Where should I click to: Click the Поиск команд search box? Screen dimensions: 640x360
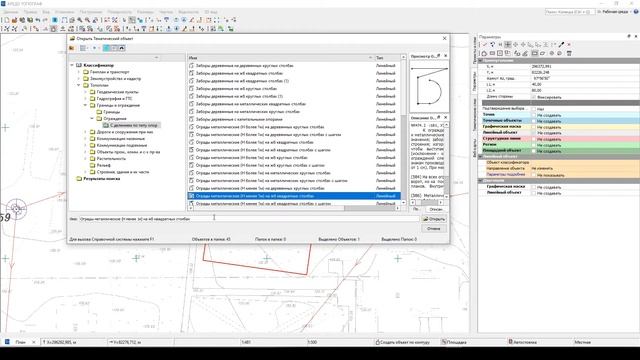point(569,12)
